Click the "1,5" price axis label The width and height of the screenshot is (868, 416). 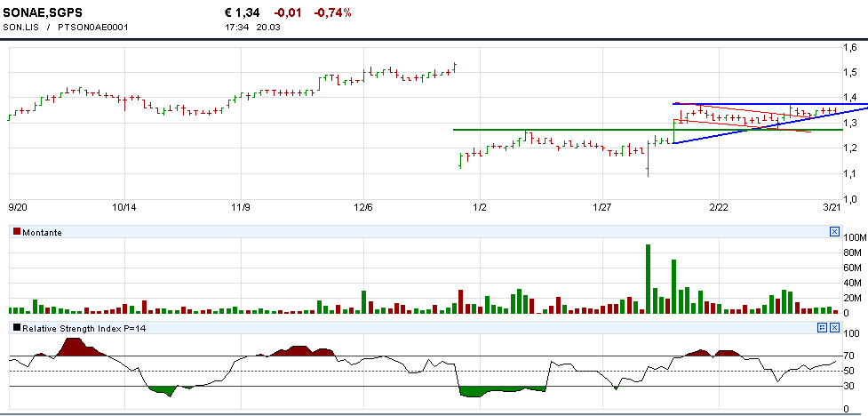(849, 73)
